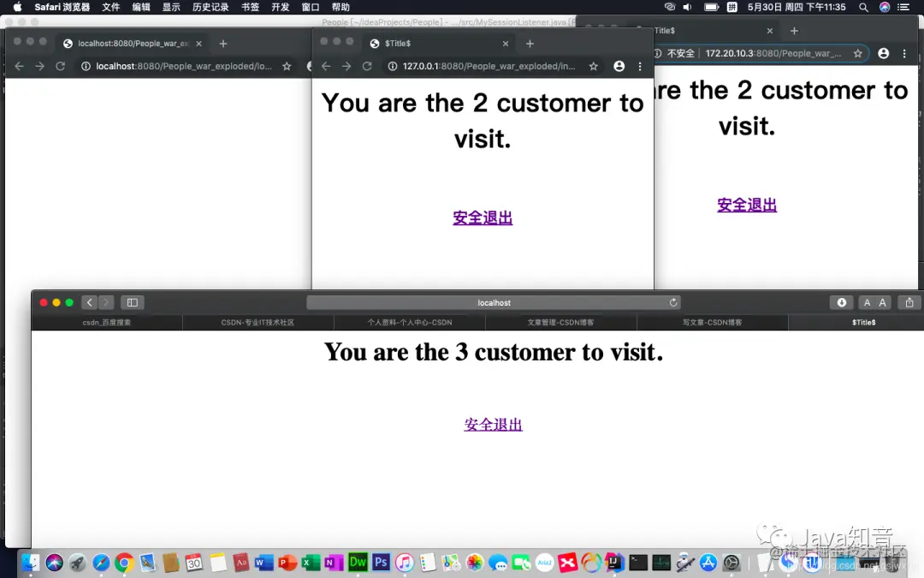
Task: Open the 开发 menu
Action: 281,7
